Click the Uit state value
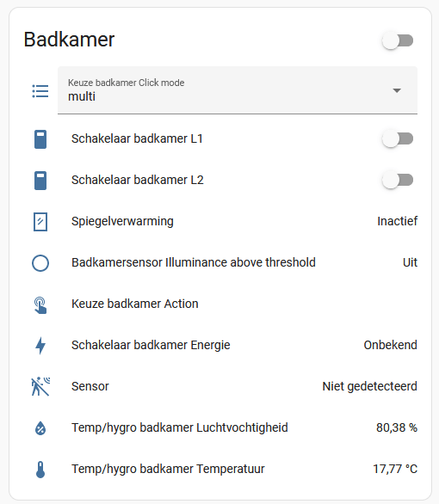439x504 pixels. click(x=410, y=262)
